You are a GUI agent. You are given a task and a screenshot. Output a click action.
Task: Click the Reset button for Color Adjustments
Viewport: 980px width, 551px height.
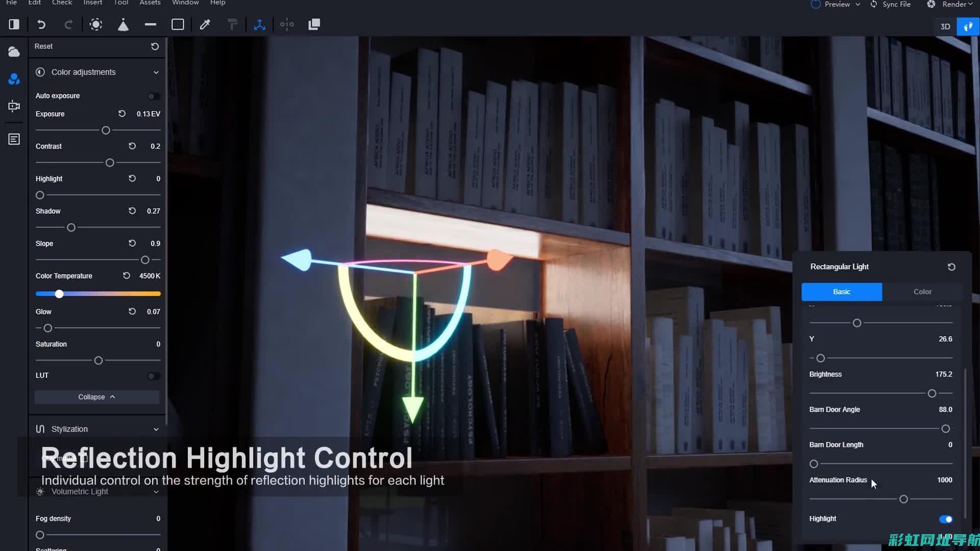pyautogui.click(x=154, y=46)
